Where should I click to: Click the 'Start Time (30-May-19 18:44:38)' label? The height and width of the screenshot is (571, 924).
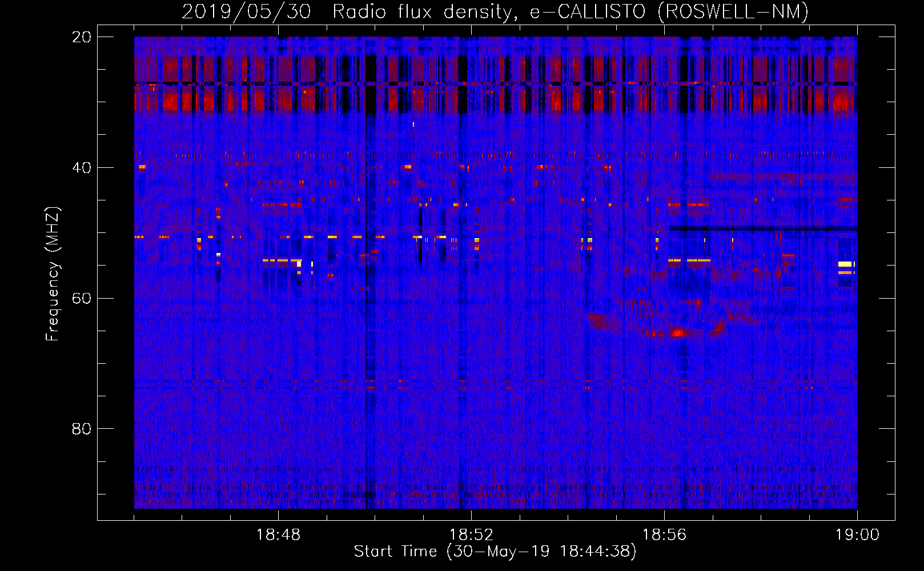(495, 552)
